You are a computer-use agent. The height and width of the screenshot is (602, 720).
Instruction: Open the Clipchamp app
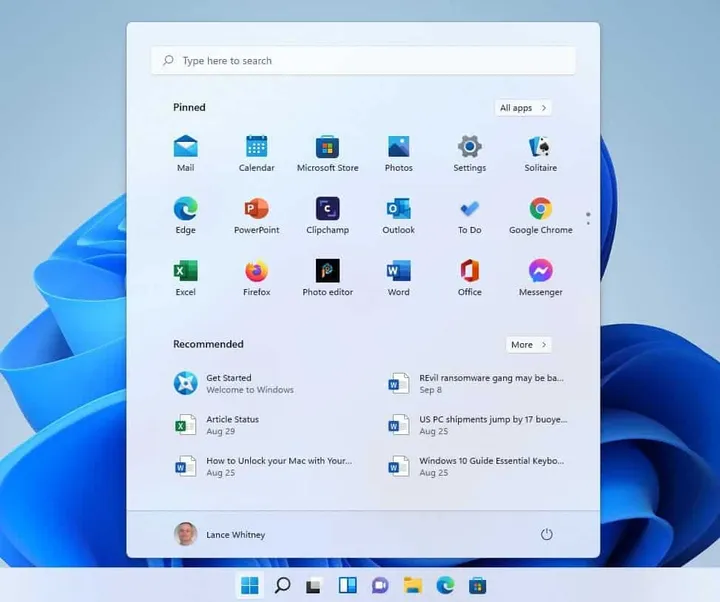click(327, 215)
